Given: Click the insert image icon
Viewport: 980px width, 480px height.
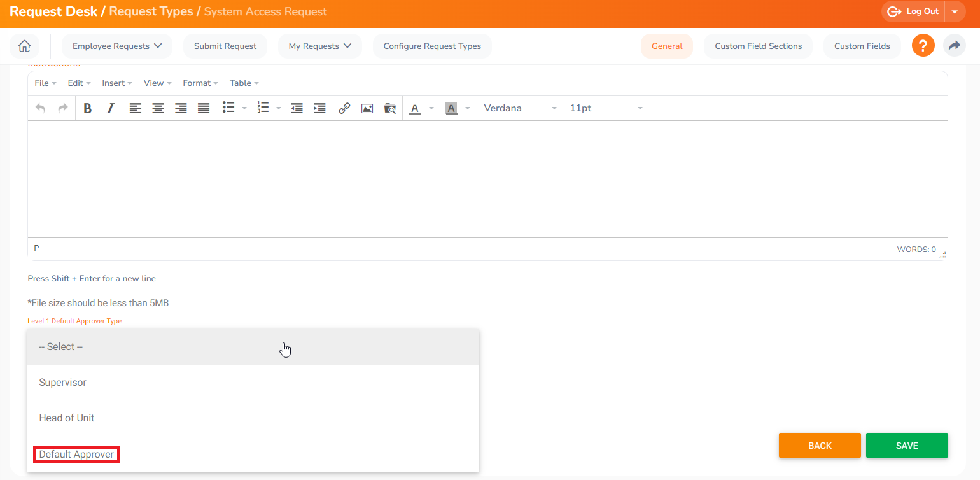Looking at the screenshot, I should pyautogui.click(x=367, y=108).
